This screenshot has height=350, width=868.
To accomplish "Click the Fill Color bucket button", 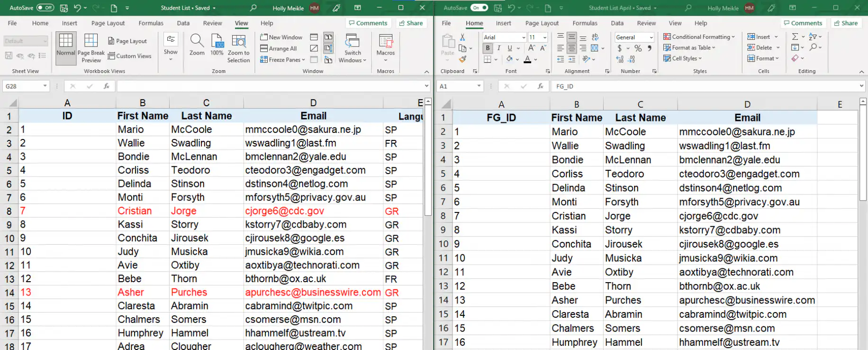I will click(509, 59).
